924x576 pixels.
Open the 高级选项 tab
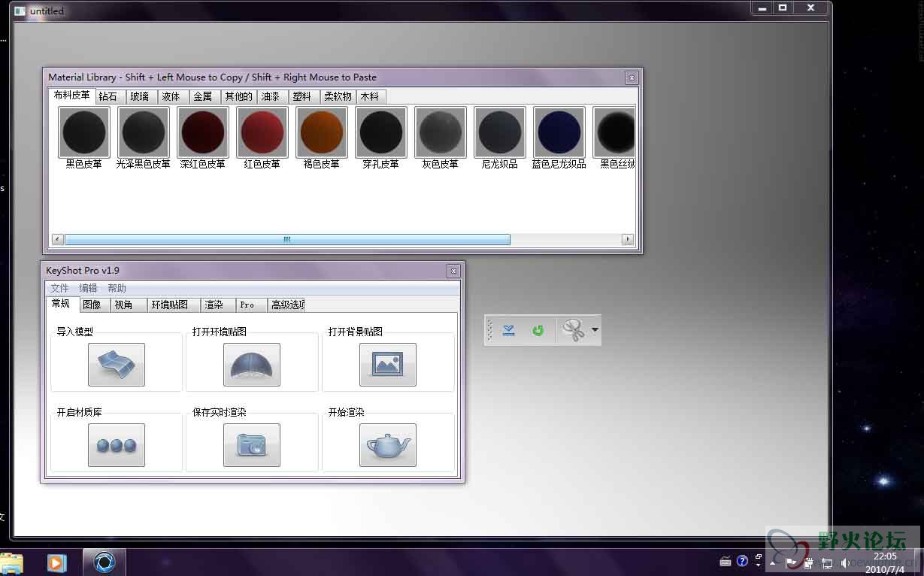tap(287, 305)
